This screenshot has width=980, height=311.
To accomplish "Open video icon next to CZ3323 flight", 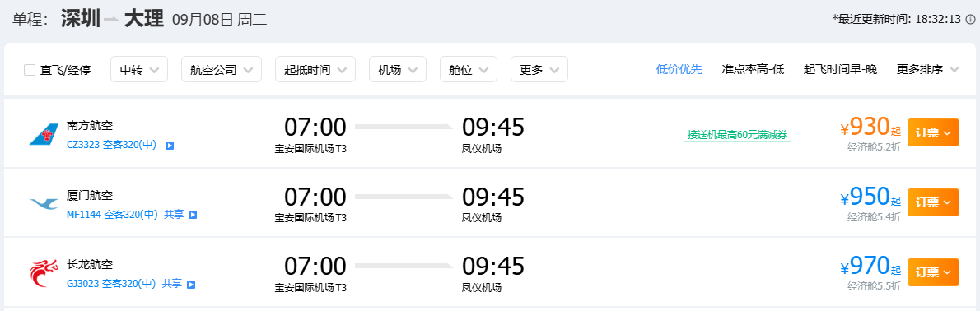I will tap(170, 146).
